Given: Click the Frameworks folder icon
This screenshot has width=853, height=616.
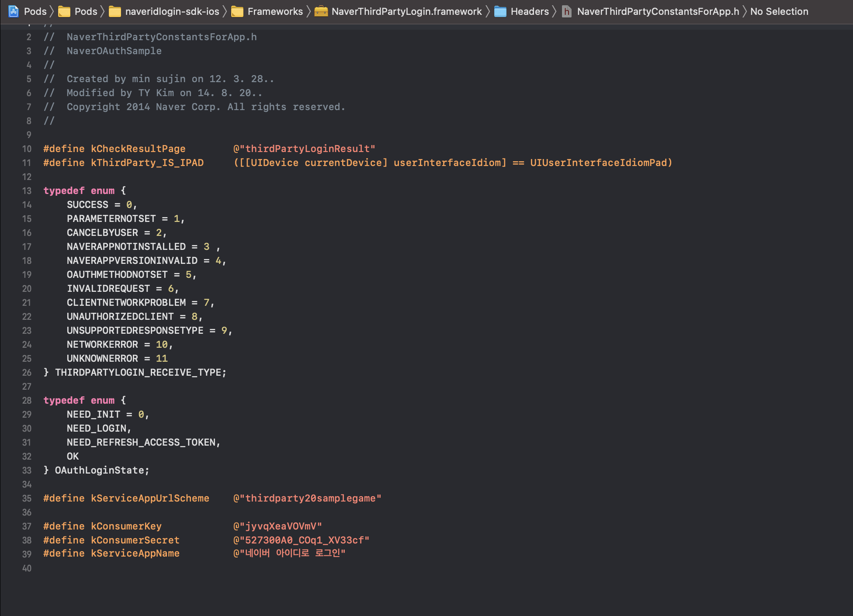Looking at the screenshot, I should pyautogui.click(x=237, y=11).
